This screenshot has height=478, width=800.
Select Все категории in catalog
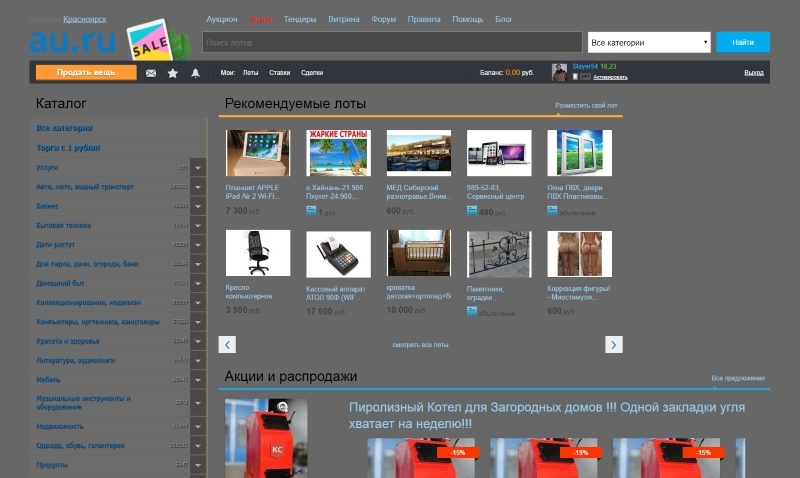[x=64, y=128]
